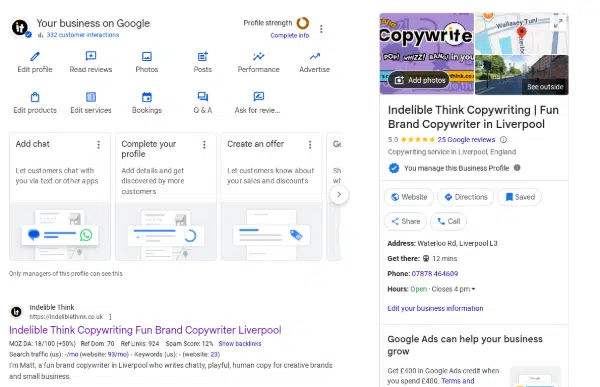Open Add chat card options menu
The image size is (600, 387).
(99, 145)
